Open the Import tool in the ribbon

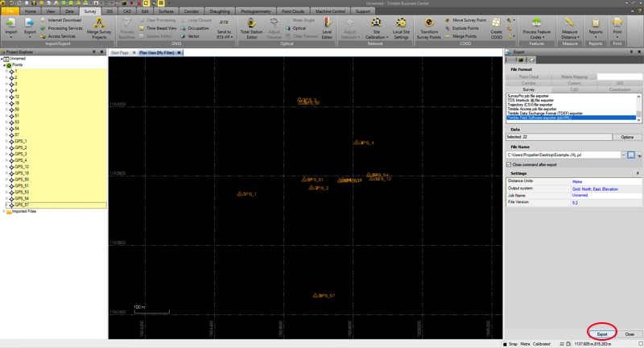point(10,27)
